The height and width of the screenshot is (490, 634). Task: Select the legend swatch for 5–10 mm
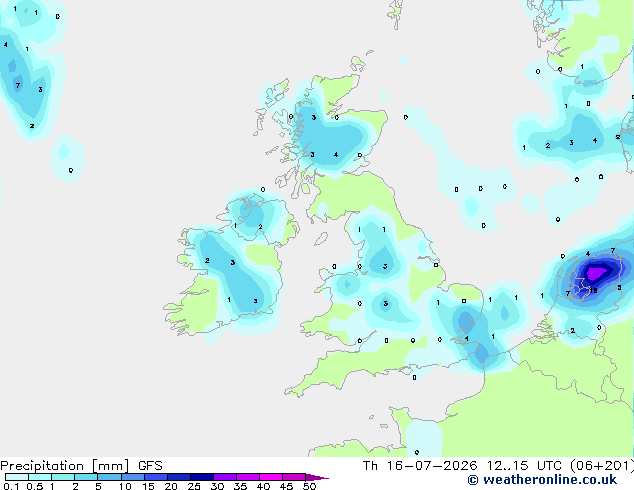[x=109, y=477]
